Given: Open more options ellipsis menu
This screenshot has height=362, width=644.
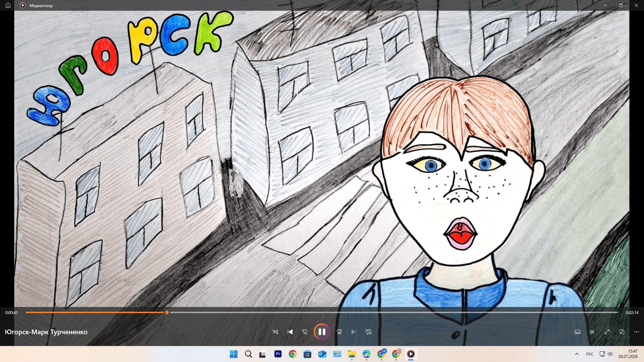Looking at the screenshot, I should [637, 332].
